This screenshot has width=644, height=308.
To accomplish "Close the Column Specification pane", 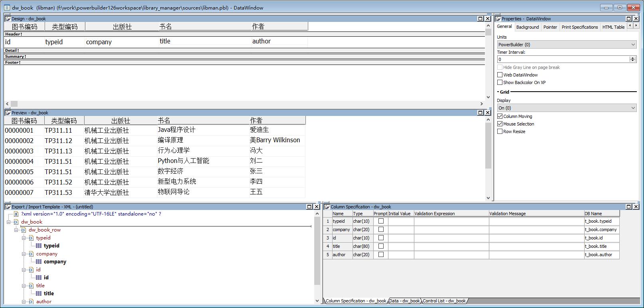I will point(636,207).
